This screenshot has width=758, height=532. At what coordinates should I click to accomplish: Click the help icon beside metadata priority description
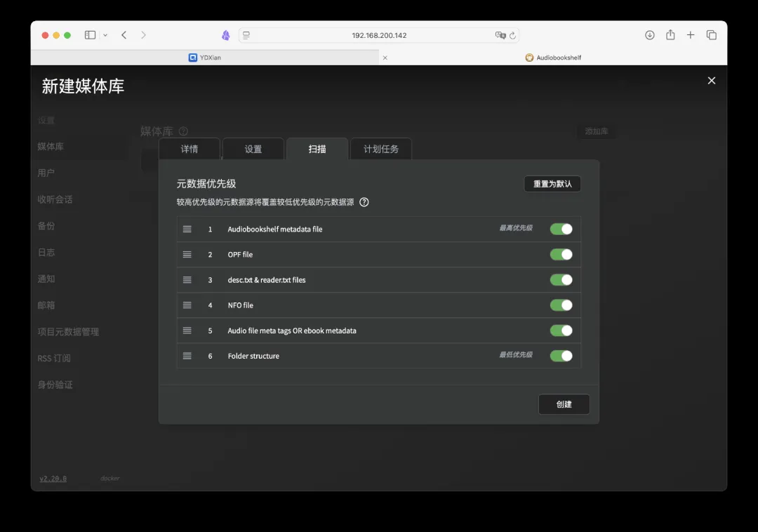pyautogui.click(x=364, y=202)
